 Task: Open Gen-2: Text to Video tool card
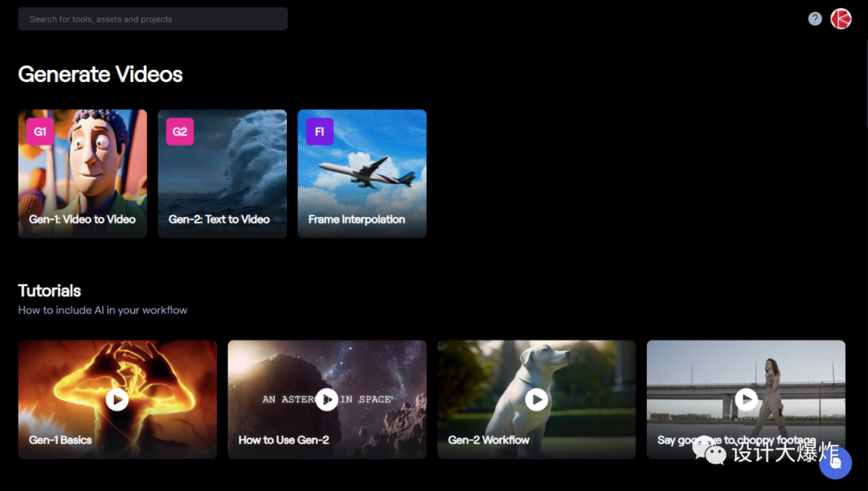pos(223,174)
